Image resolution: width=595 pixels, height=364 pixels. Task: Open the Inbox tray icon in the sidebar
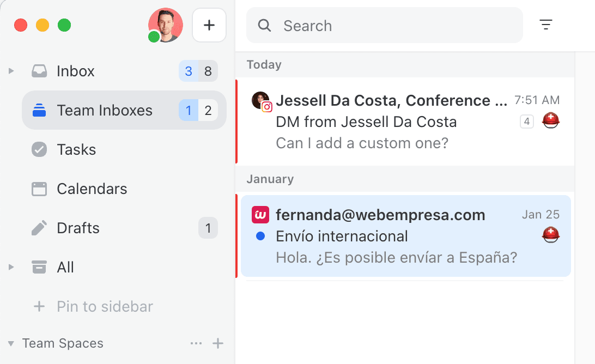point(39,71)
